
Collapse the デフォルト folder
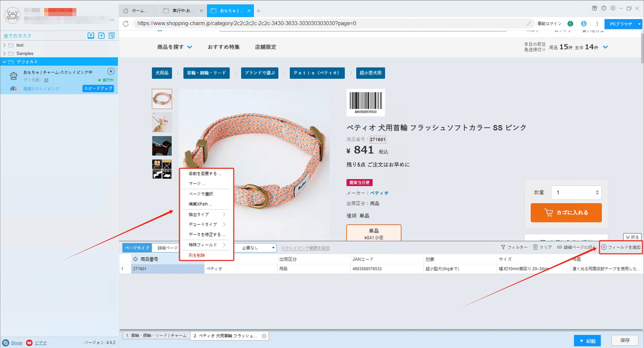tap(4, 62)
